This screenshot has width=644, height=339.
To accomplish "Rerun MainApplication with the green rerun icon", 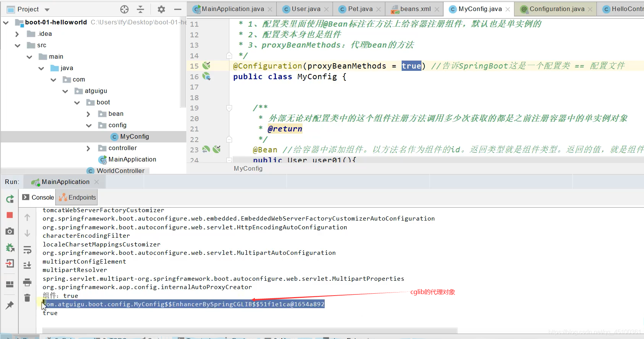I will point(10,199).
